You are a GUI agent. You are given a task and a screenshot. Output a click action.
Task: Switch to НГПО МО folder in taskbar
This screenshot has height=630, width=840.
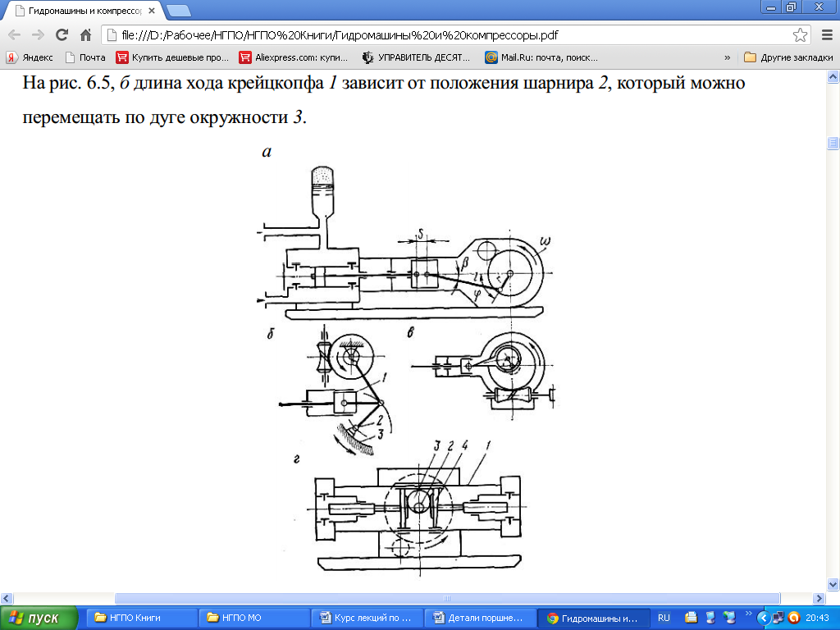click(x=253, y=618)
